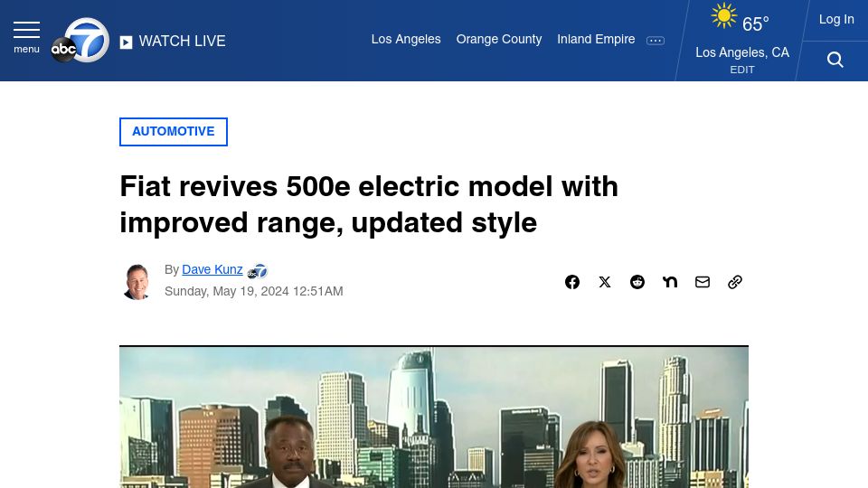Open Watch Live stream

pyautogui.click(x=182, y=41)
